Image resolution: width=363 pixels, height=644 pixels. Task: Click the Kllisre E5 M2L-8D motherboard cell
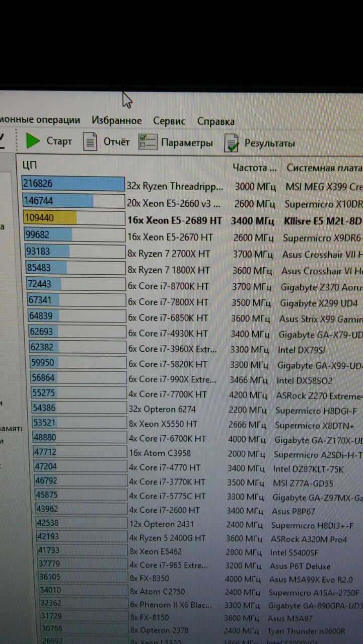[x=322, y=221]
